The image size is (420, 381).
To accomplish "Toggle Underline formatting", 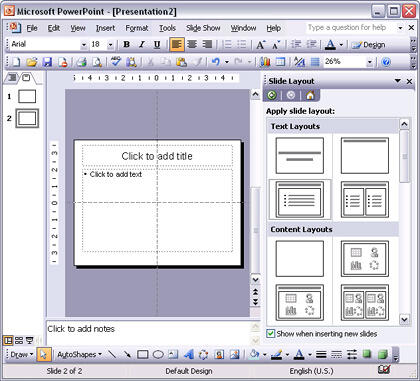I will [157, 45].
